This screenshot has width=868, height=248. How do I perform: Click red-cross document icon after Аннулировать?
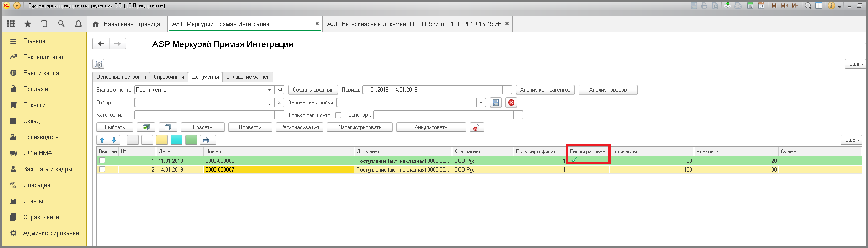477,127
